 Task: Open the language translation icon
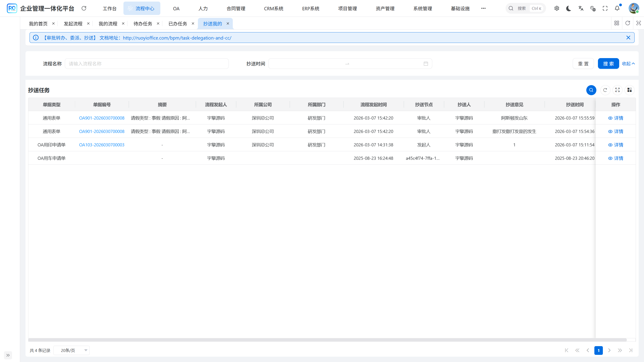click(581, 8)
